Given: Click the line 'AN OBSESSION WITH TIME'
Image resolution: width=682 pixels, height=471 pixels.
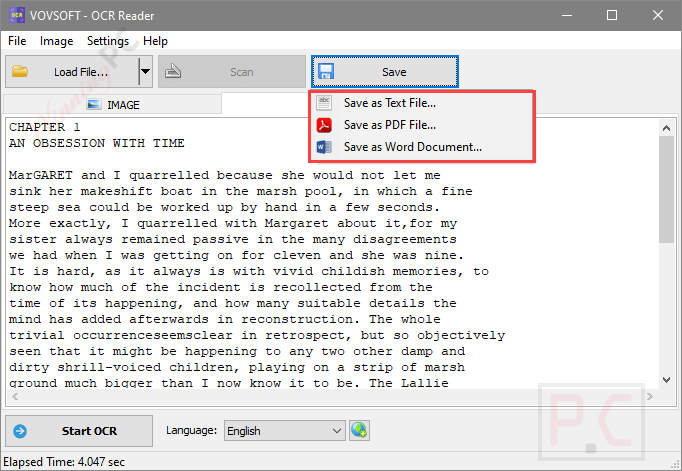Looking at the screenshot, I should click(x=97, y=143).
